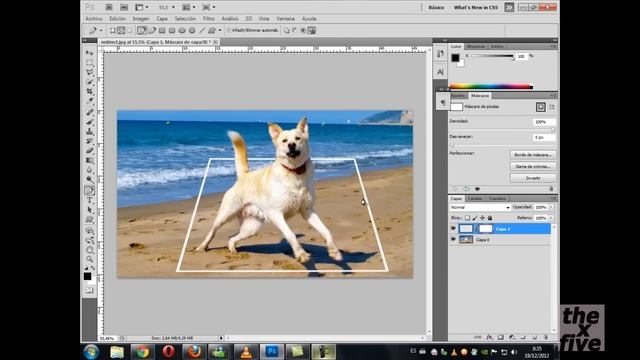Select the Quick Selection tool
This screenshot has height=360, width=640.
(x=89, y=82)
